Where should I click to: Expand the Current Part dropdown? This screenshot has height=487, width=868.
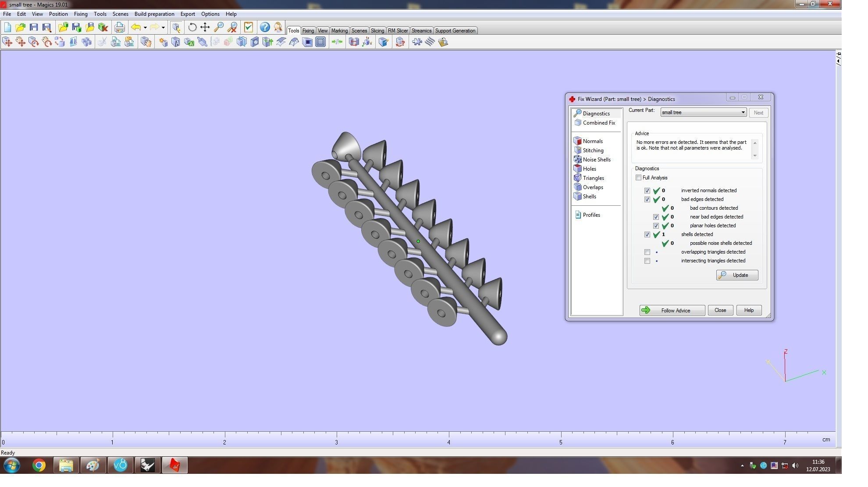click(x=743, y=112)
